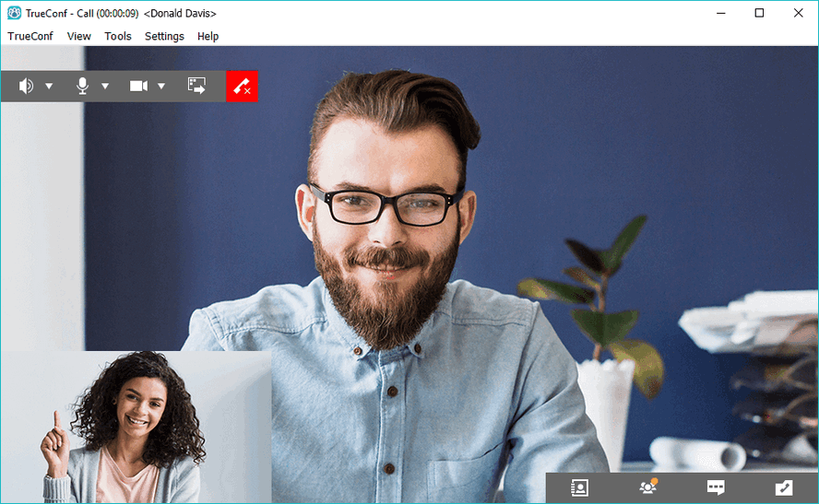Open the chat icon in the bottom panel
The height and width of the screenshot is (504, 819).
[716, 487]
